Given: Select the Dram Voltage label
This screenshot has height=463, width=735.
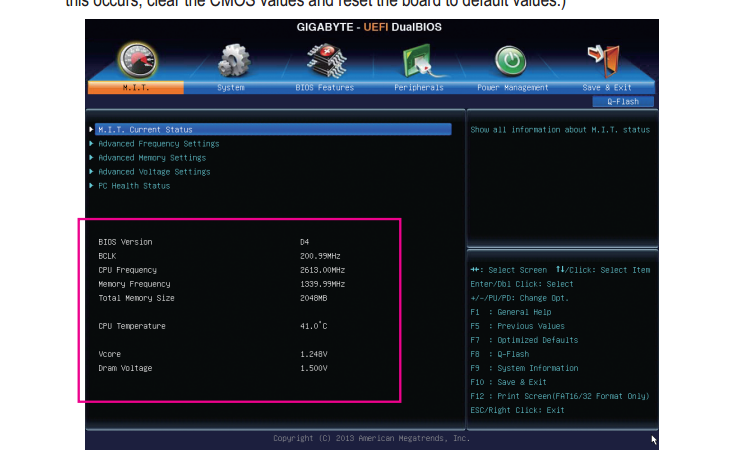Looking at the screenshot, I should click(x=125, y=368).
